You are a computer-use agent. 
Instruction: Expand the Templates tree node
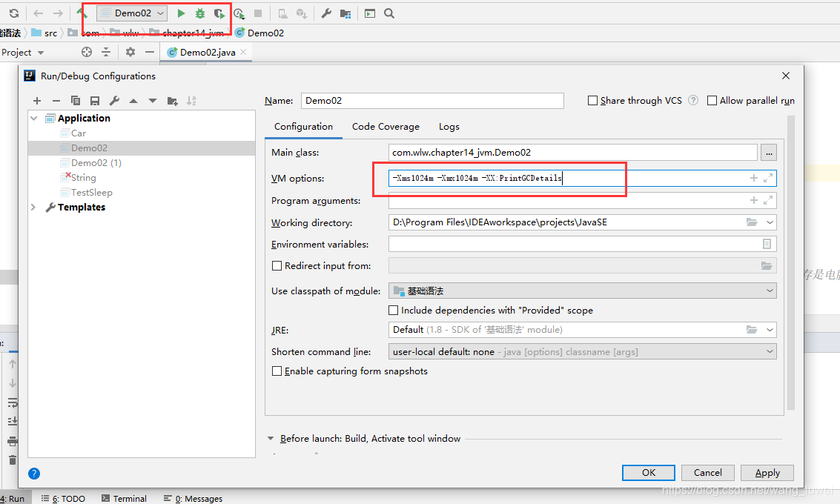pyautogui.click(x=33, y=208)
